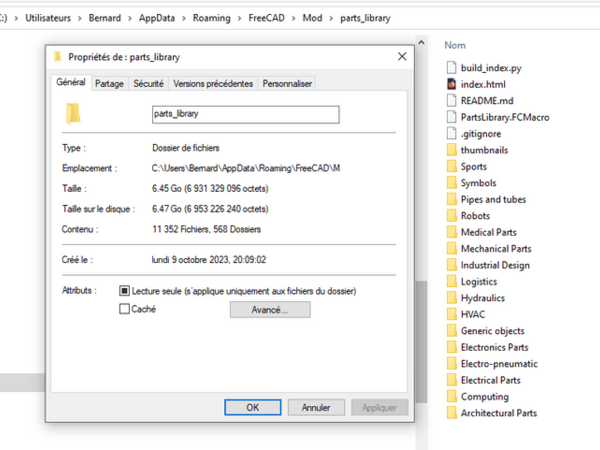Open the thumbnails folder icon
Screen dimensions: 600x450
click(x=451, y=150)
